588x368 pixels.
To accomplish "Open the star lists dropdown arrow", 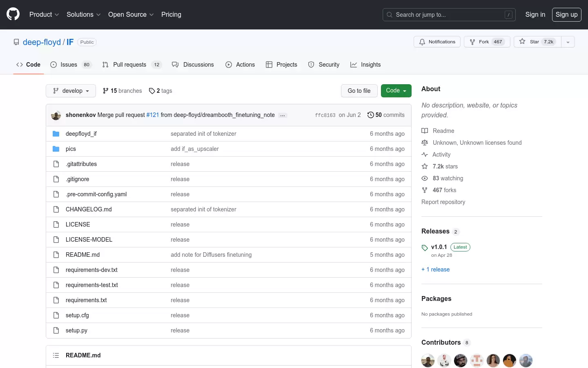I will coord(568,42).
